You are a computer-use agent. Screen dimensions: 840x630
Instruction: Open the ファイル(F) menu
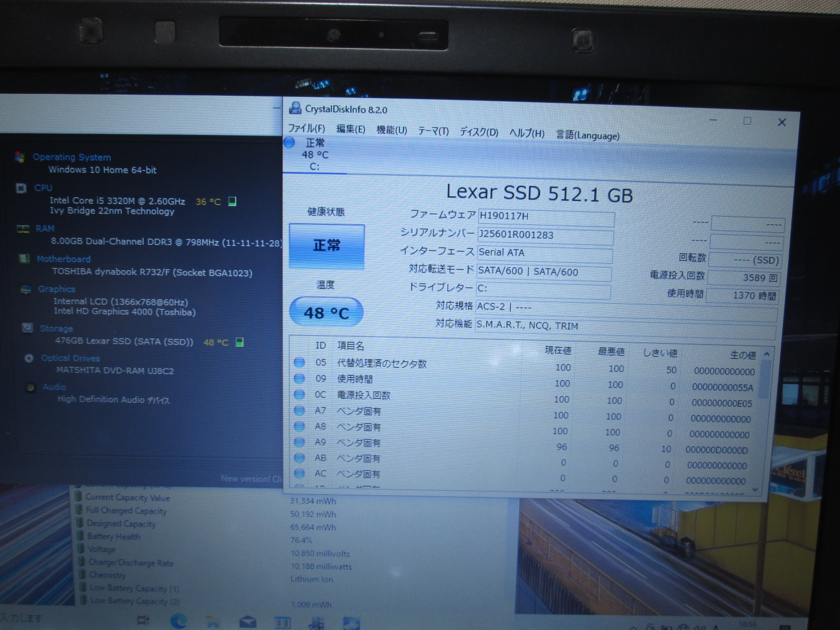(306, 129)
